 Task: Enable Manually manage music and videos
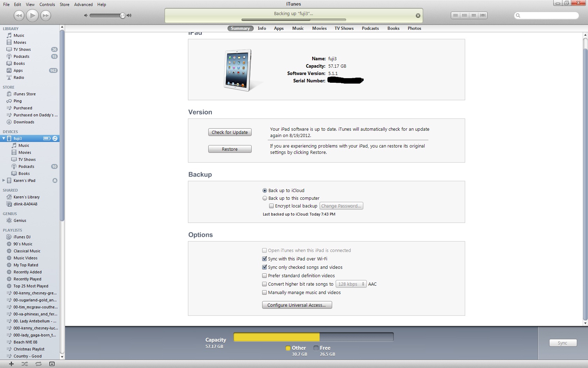coord(265,293)
